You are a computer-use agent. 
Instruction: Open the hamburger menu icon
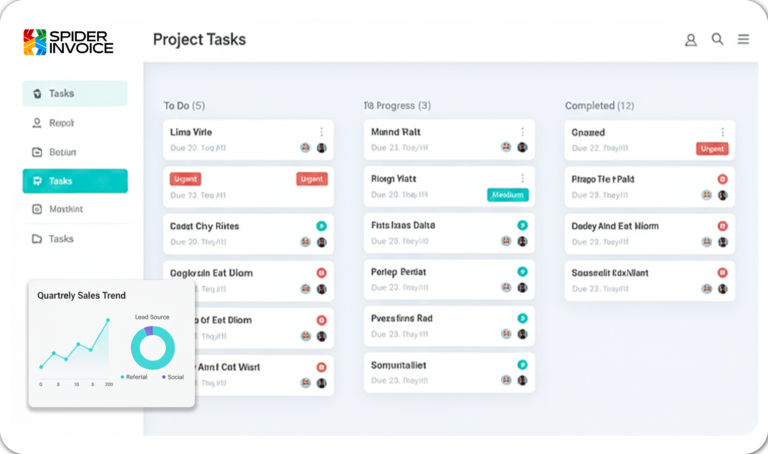[743, 39]
